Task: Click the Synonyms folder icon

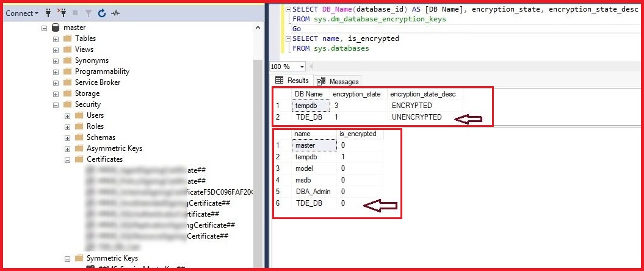Action: click(67, 60)
